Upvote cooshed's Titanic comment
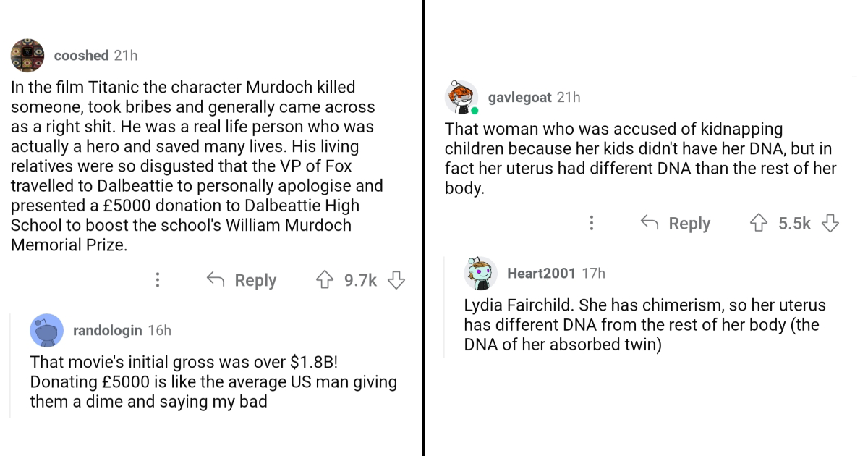The height and width of the screenshot is (456, 868). pos(325,280)
